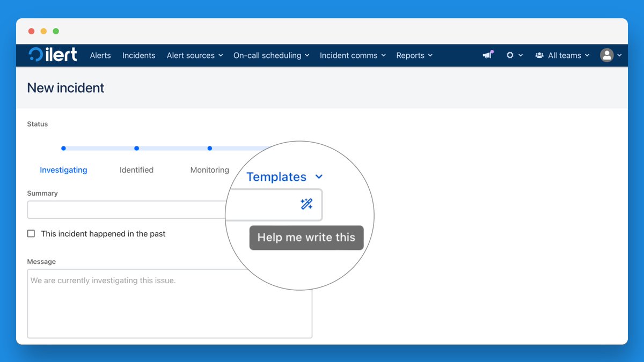The image size is (644, 362).
Task: Expand the Incident comms dropdown
Action: (x=353, y=55)
